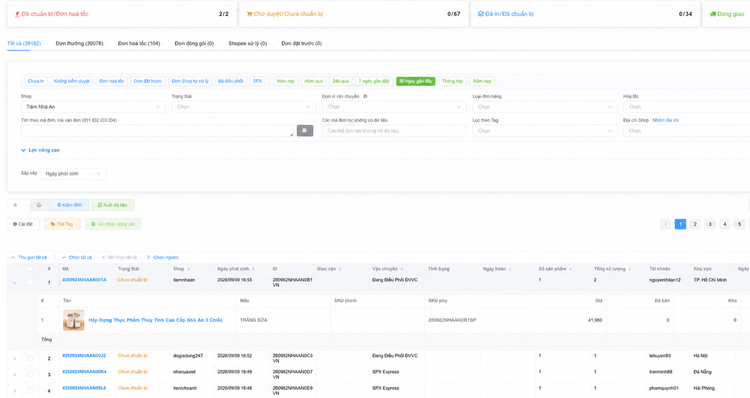Expand order row 2 details

pyautogui.click(x=14, y=358)
